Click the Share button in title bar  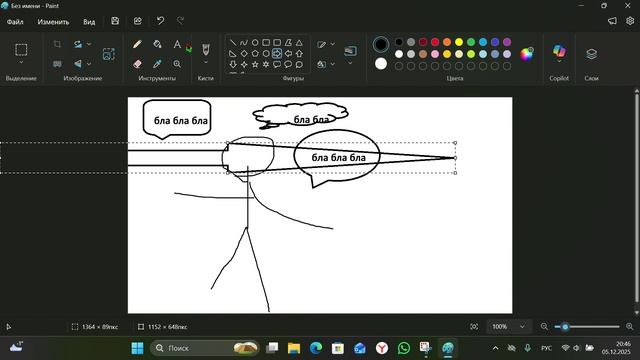138,21
